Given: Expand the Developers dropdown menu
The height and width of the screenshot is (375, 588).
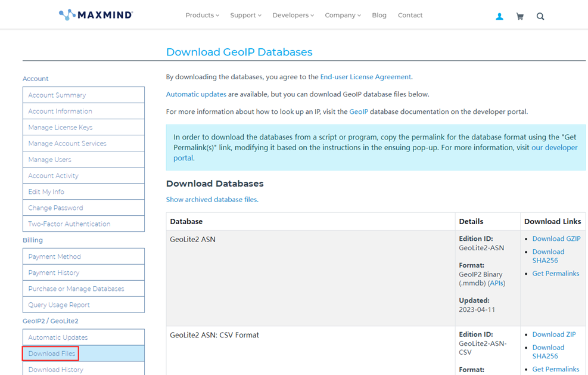Looking at the screenshot, I should [x=293, y=16].
